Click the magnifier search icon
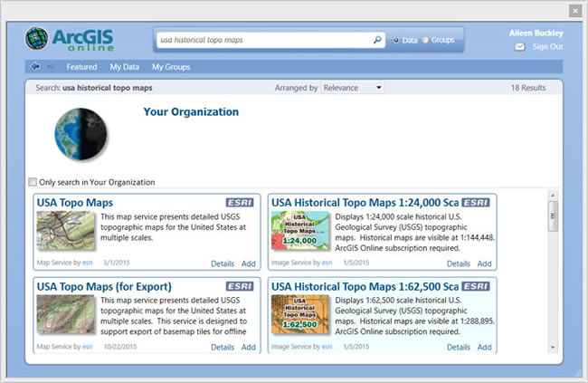Viewport: 588px width, 383px height. point(377,40)
